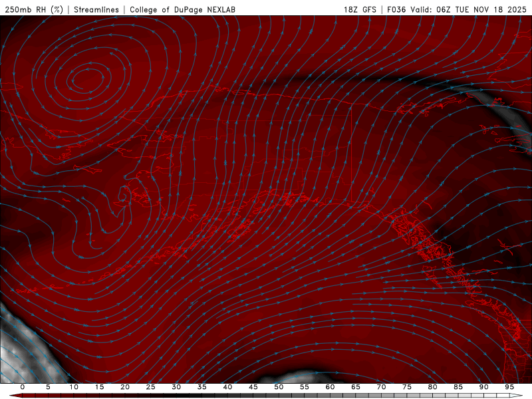This screenshot has width=532, height=399.
Task: Click the '0' value on the color scale
Action: tap(23, 387)
